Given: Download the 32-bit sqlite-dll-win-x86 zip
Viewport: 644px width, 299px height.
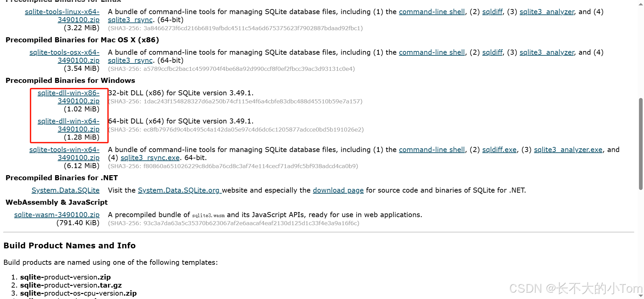Looking at the screenshot, I should [68, 97].
